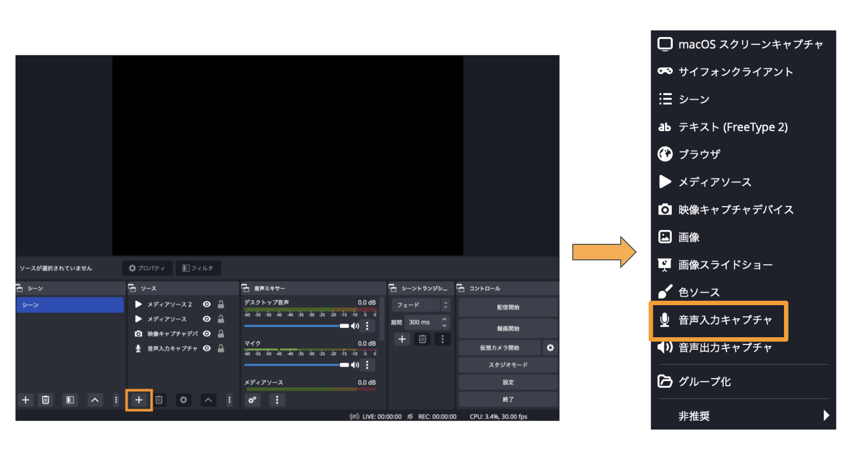Choose サイフォンクライアント from the menu
Image resolution: width=868 pixels, height=471 pixels.
742,71
